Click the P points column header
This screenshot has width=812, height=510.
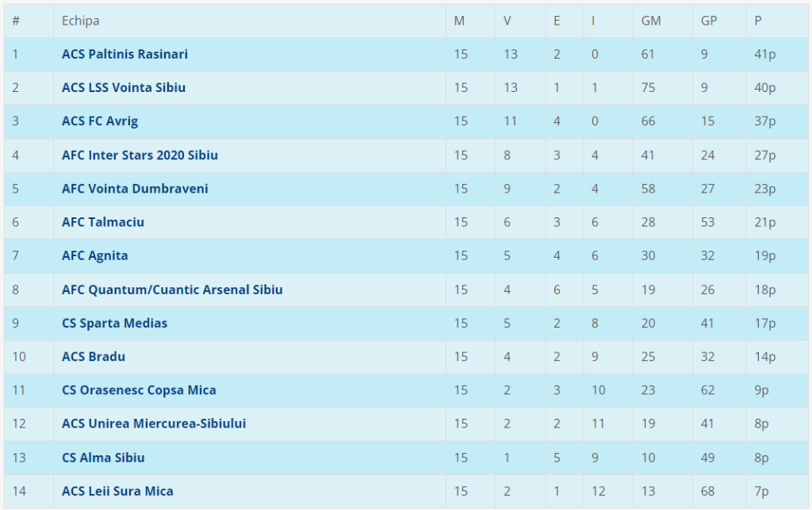point(758,21)
